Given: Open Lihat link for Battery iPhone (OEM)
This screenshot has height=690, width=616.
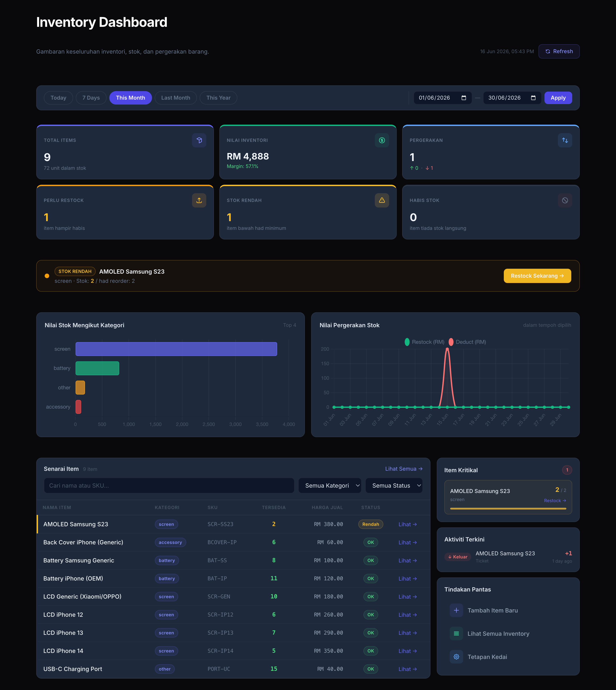Looking at the screenshot, I should [x=407, y=578].
